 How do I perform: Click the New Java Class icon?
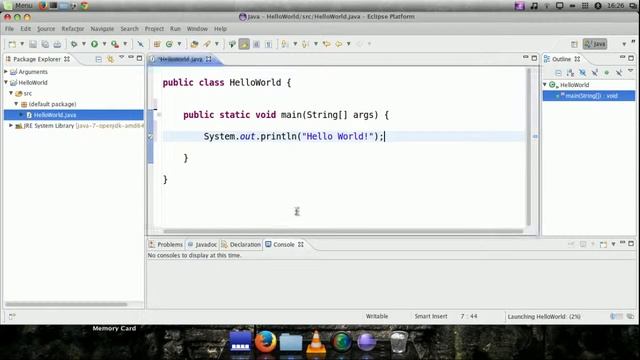169,44
